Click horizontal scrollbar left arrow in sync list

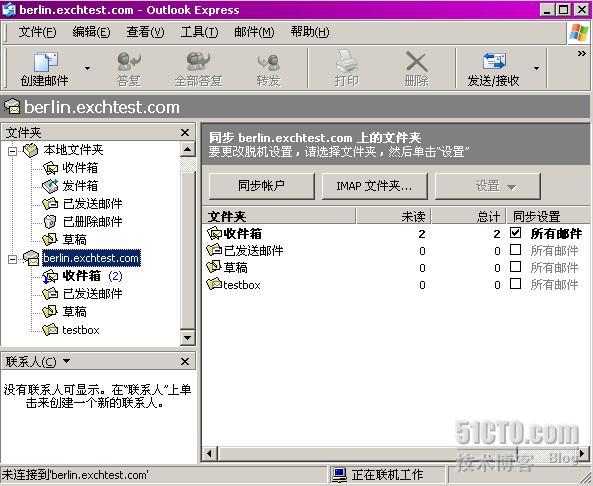210,453
